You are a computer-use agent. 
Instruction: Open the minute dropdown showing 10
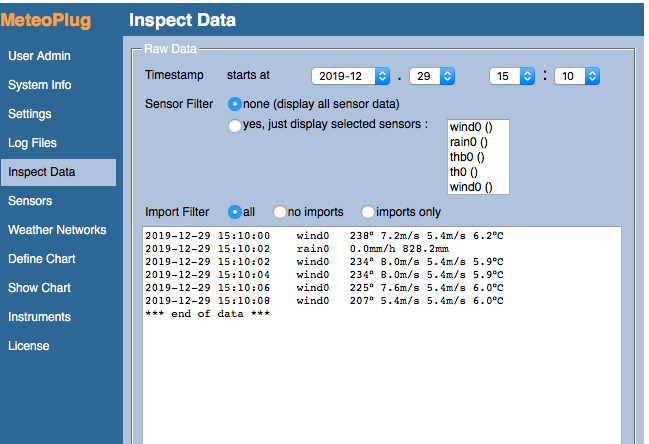[577, 76]
